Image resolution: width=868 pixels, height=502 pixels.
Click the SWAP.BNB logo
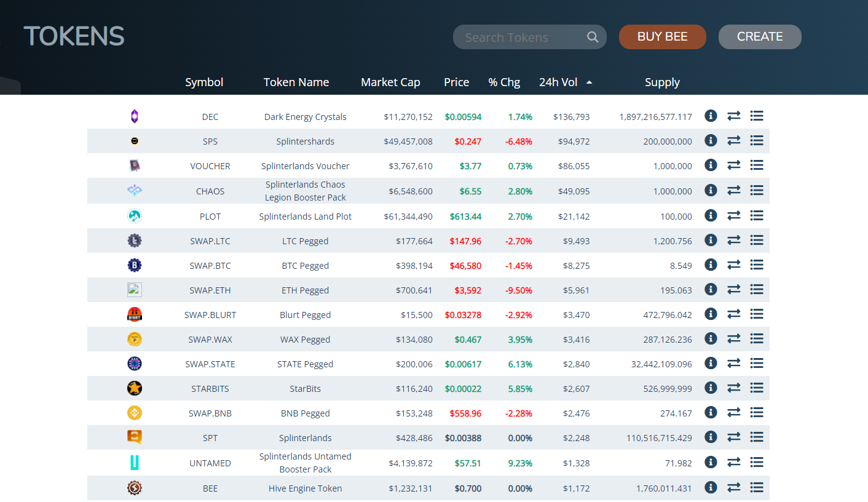(135, 413)
